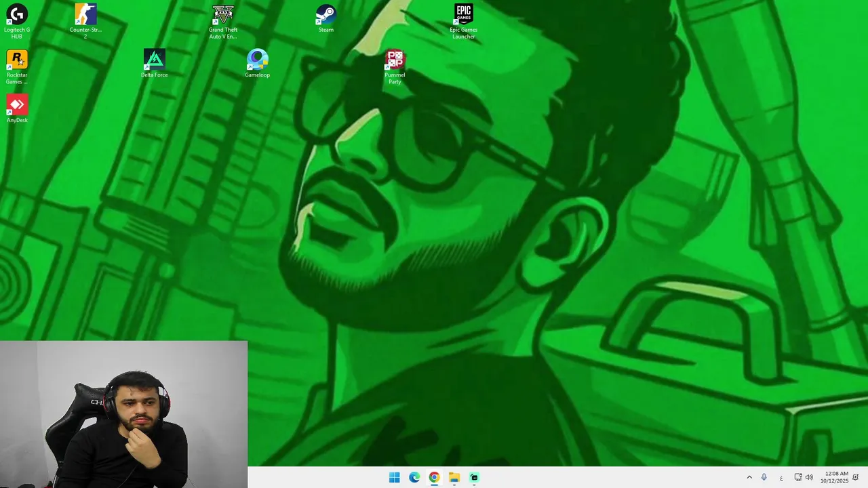Screen dimensions: 868x488
Task: Open File Explorer from the taskbar
Action: pos(454,477)
